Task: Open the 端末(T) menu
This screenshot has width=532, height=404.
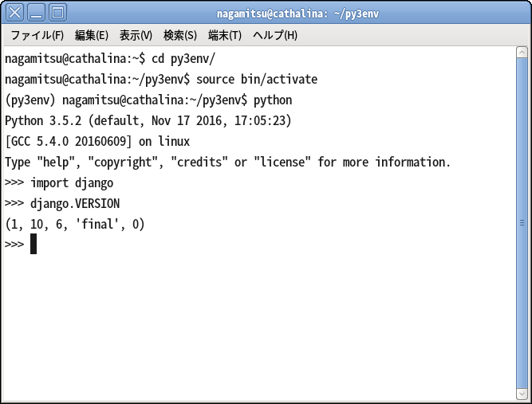Action: coord(225,35)
